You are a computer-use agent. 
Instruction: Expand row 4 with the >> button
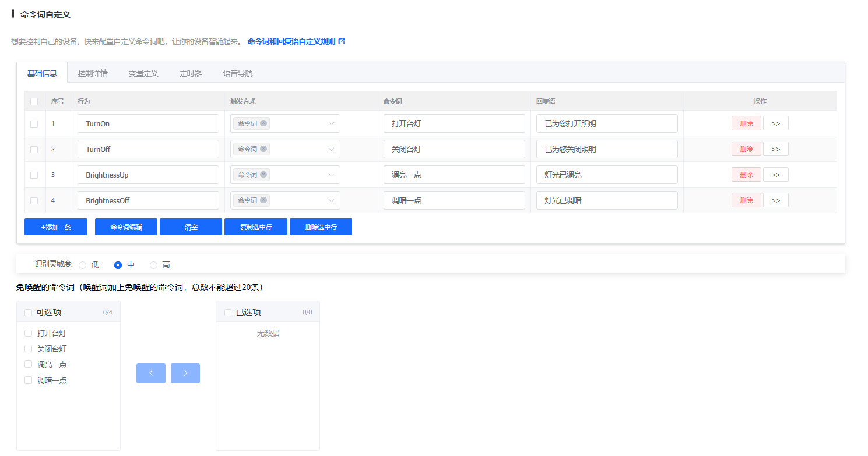pyautogui.click(x=775, y=200)
